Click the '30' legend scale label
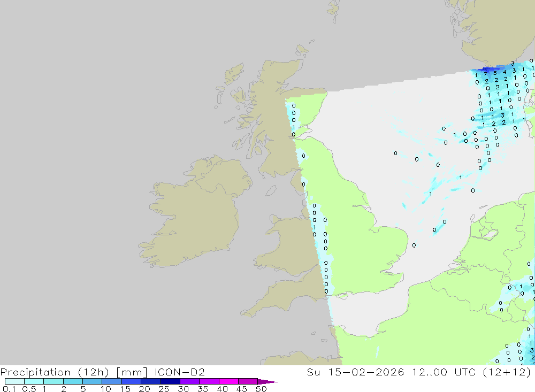 click(x=184, y=389)
